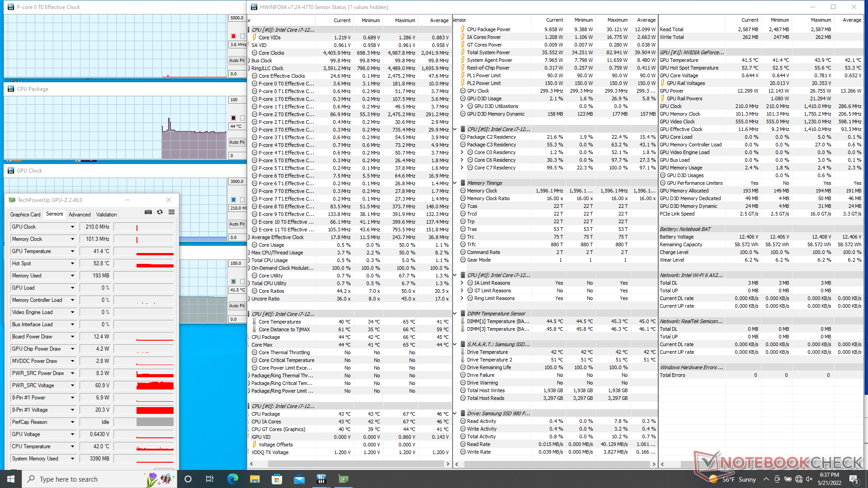Expand the Core C0 Residency row

(462, 152)
